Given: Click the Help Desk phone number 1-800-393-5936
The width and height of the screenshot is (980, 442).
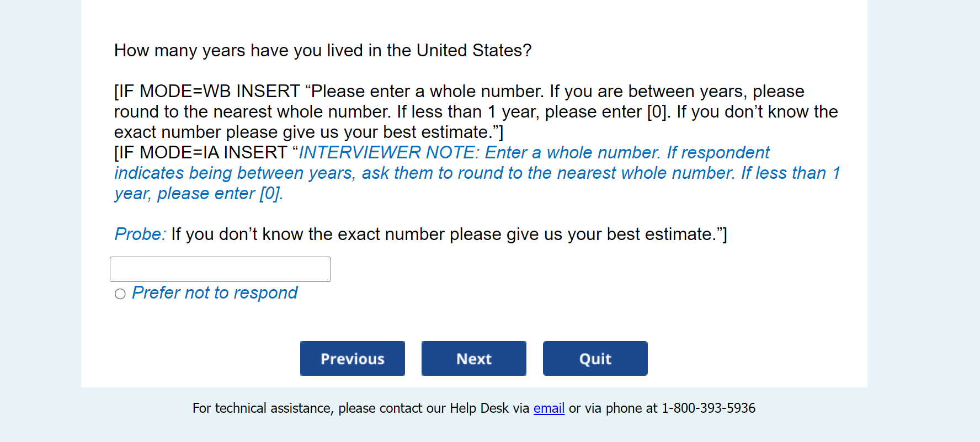Looking at the screenshot, I should [709, 408].
